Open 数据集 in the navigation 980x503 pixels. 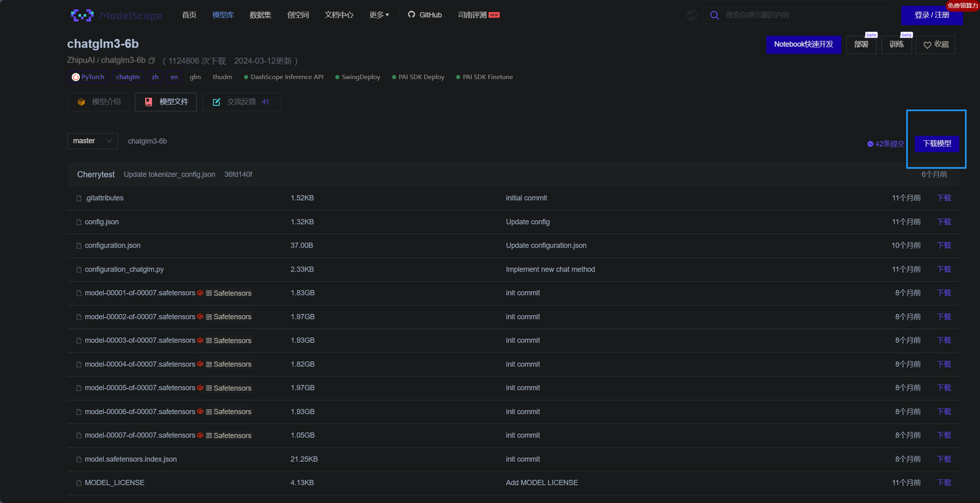coord(260,15)
